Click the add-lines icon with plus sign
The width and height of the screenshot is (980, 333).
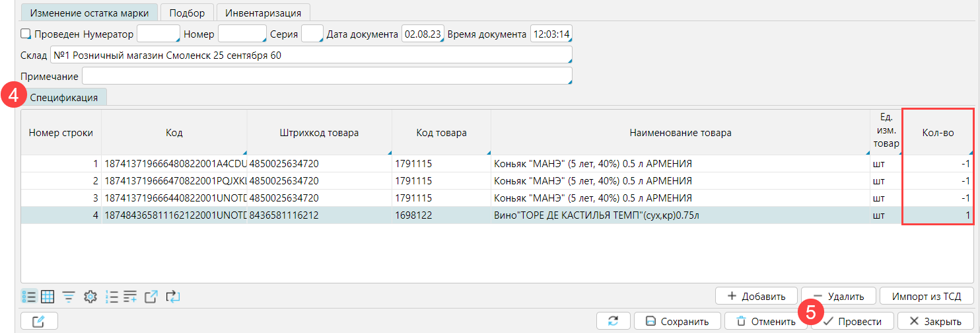(x=130, y=297)
